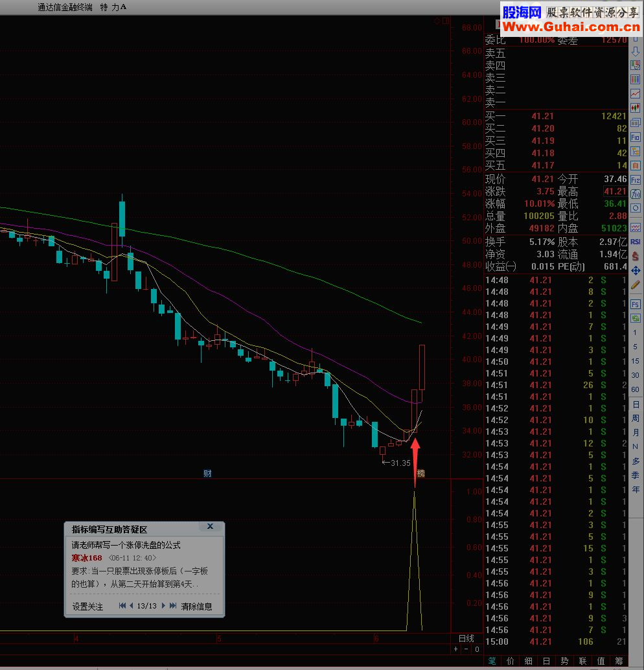Open the wavy indicator lines icon
Viewport: 644px width, 670px height.
[636, 227]
